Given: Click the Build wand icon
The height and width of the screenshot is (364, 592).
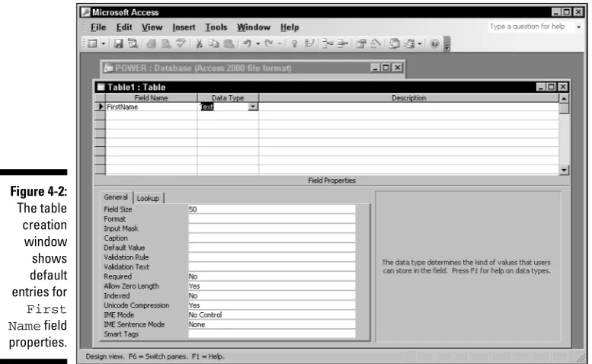Looking at the screenshot, I should (x=376, y=43).
